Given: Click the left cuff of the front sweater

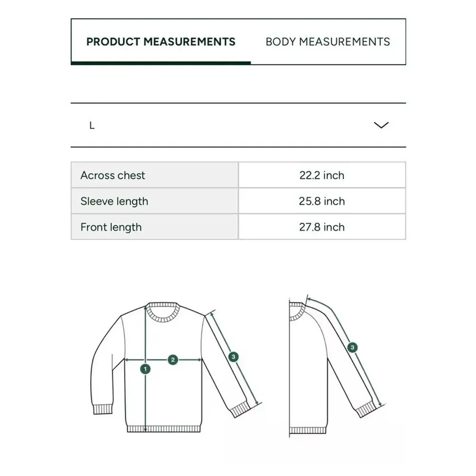Looking at the screenshot, I should (x=103, y=409).
